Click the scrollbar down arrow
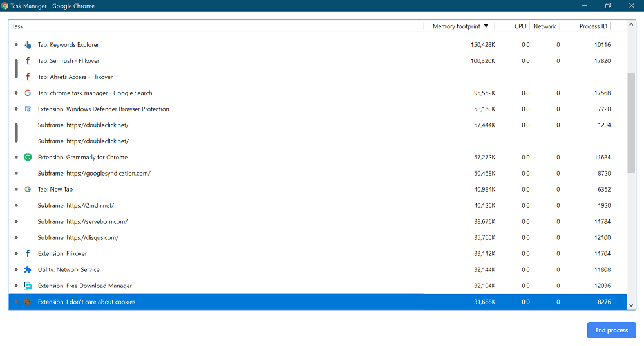 tap(631, 305)
